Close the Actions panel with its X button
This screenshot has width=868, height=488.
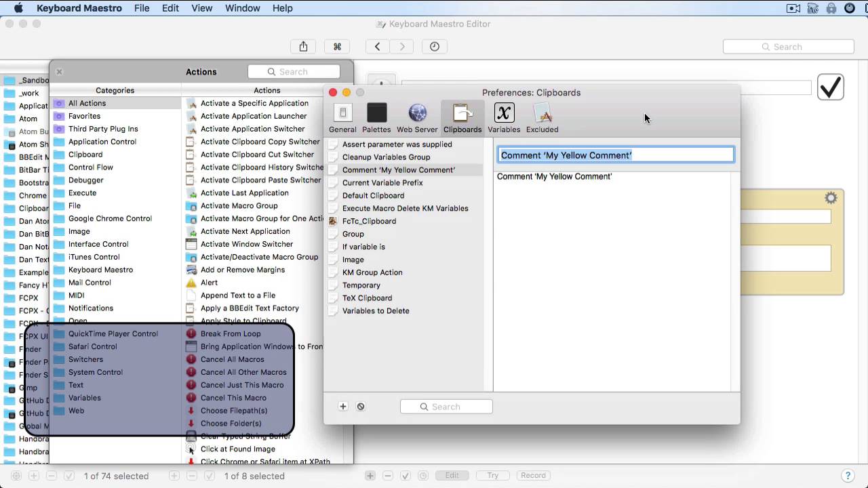coord(59,72)
